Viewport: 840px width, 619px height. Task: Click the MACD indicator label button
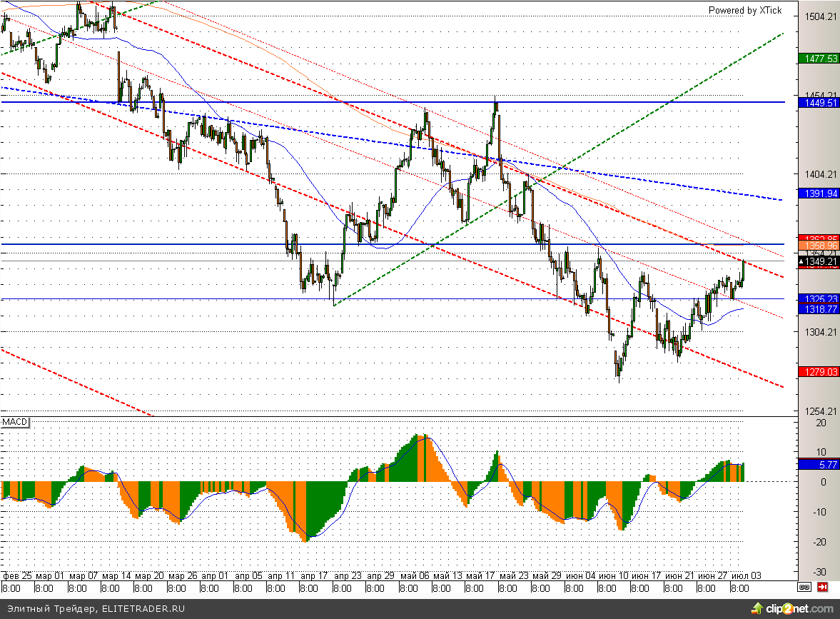point(14,423)
